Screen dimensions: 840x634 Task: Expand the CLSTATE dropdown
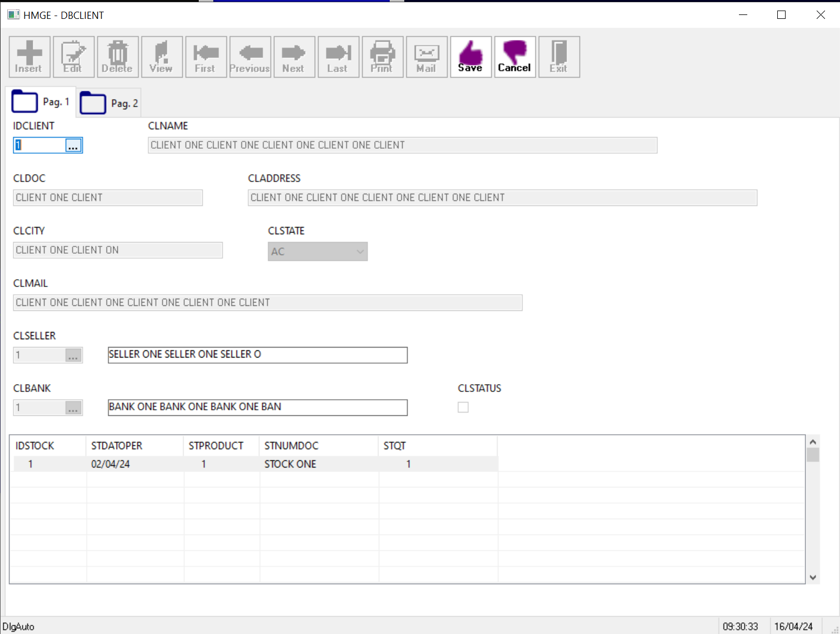pos(360,251)
